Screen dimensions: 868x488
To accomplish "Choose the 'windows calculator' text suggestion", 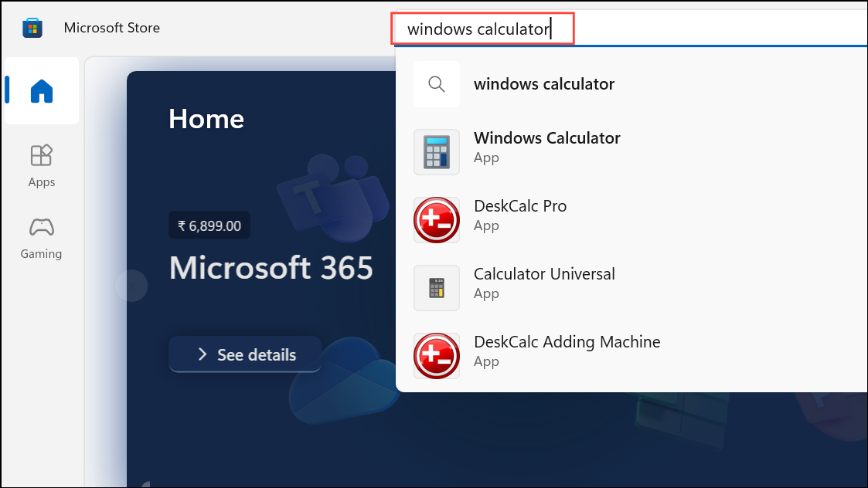I will [543, 84].
